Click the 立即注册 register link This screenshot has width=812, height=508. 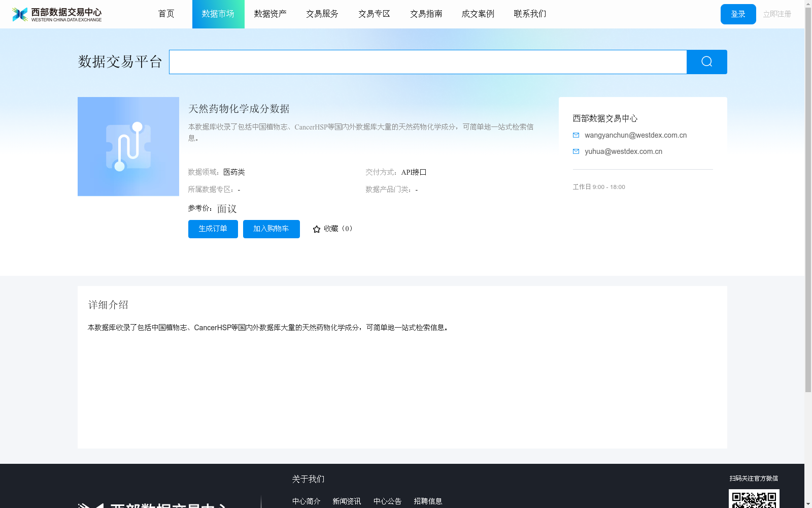tap(777, 14)
